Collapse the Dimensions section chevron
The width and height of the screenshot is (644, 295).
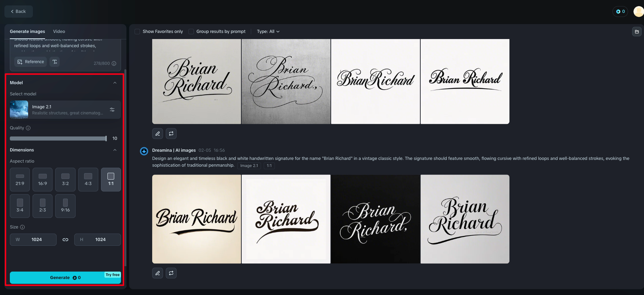115,150
